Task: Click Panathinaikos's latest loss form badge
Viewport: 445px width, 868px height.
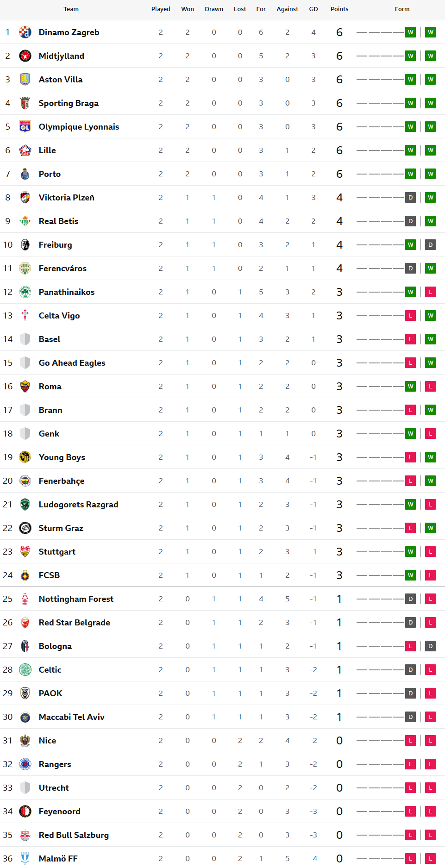Action: point(431,292)
